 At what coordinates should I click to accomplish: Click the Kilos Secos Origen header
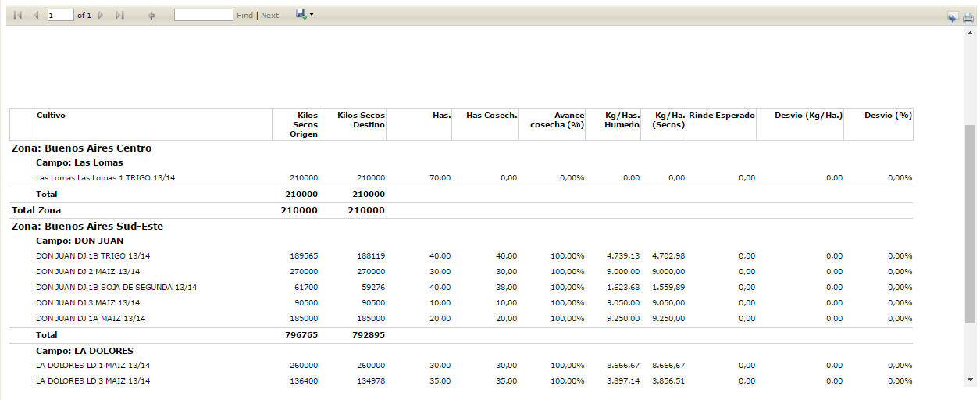(x=305, y=124)
